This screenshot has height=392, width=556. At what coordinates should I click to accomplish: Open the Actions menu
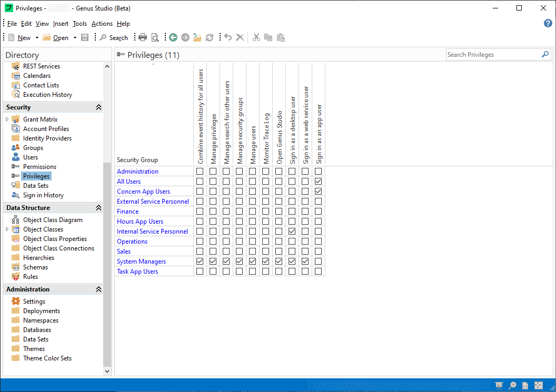coord(102,24)
